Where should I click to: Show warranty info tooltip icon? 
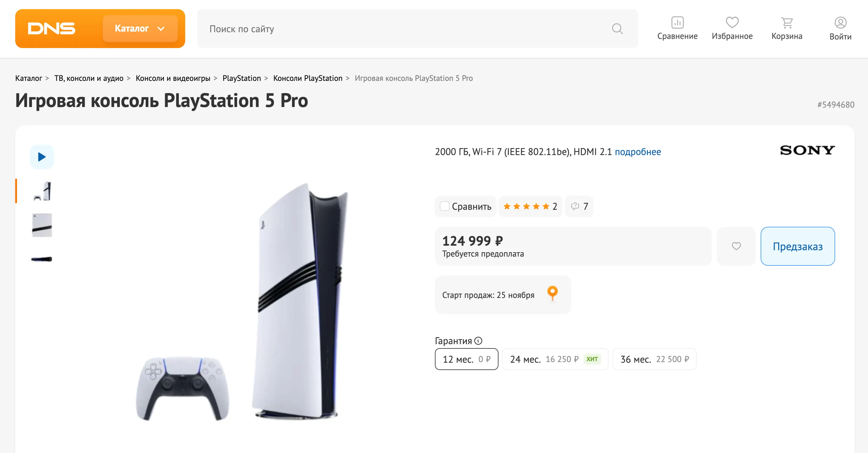(478, 341)
